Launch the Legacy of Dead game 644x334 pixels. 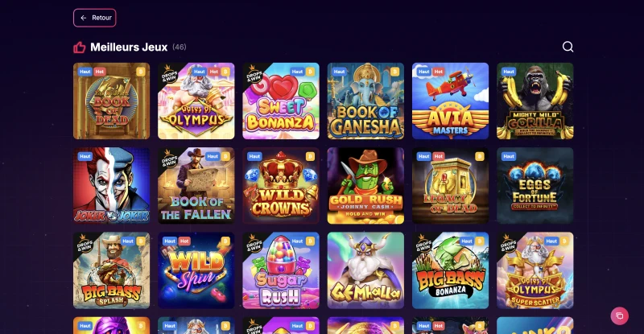[x=450, y=186]
